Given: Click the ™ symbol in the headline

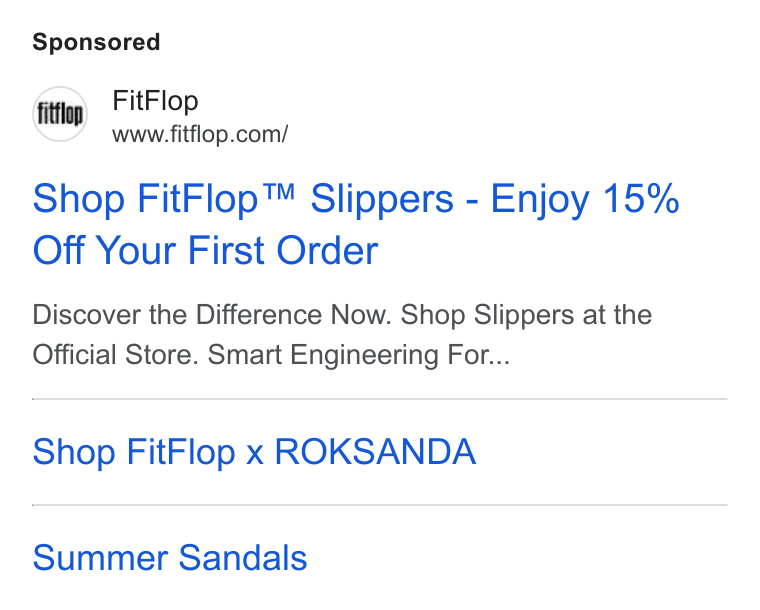Looking at the screenshot, I should click(x=281, y=192).
